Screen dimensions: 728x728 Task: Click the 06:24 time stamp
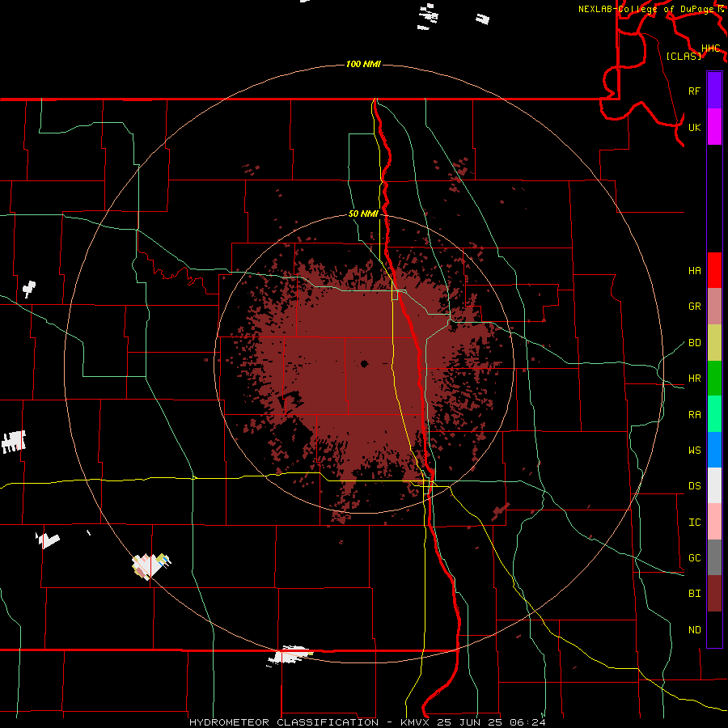click(x=527, y=722)
